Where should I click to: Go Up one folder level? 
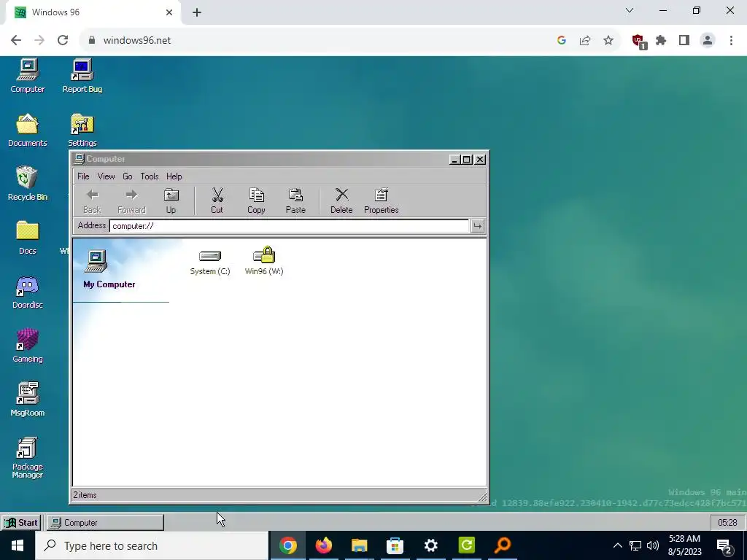click(171, 201)
